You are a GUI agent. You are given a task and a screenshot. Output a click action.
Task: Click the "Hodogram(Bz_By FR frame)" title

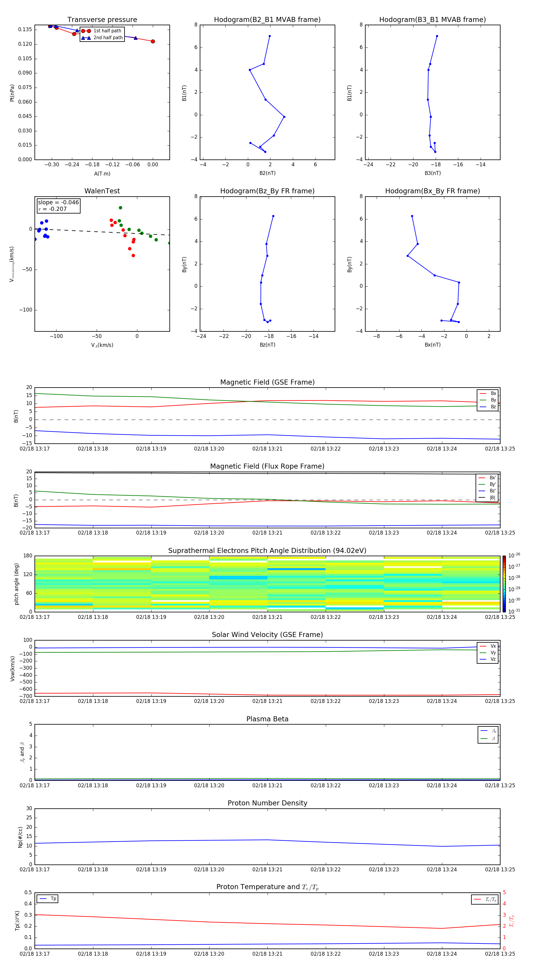267,191
